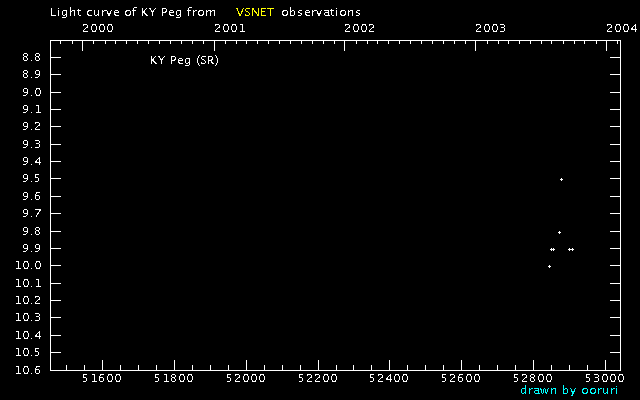Click the KY Peg (SR) label

(184, 60)
